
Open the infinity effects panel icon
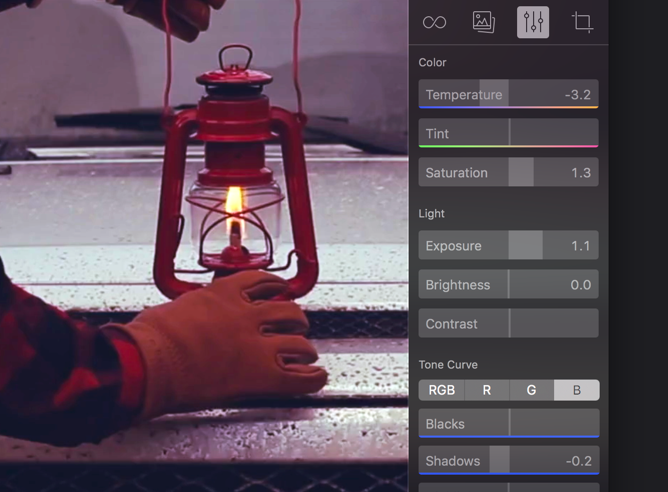pyautogui.click(x=434, y=22)
